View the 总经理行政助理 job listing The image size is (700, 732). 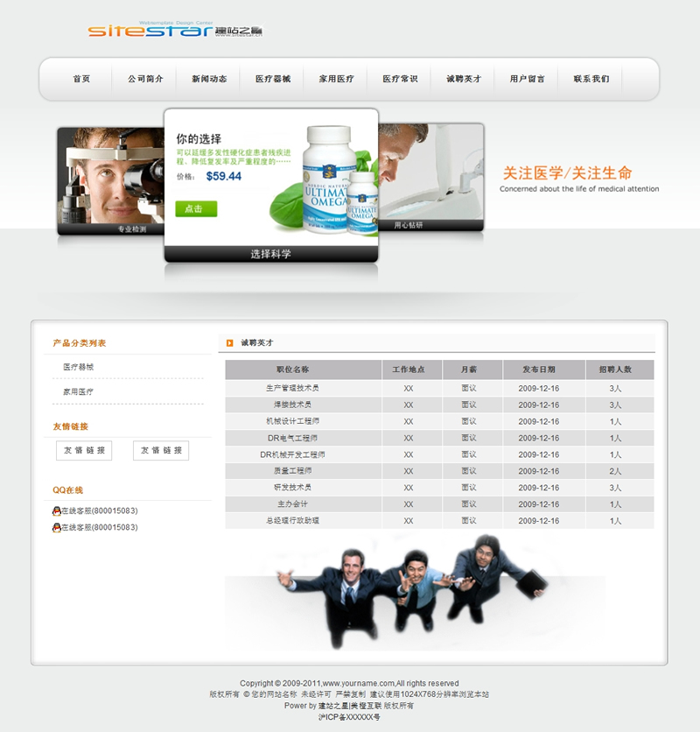pyautogui.click(x=292, y=521)
